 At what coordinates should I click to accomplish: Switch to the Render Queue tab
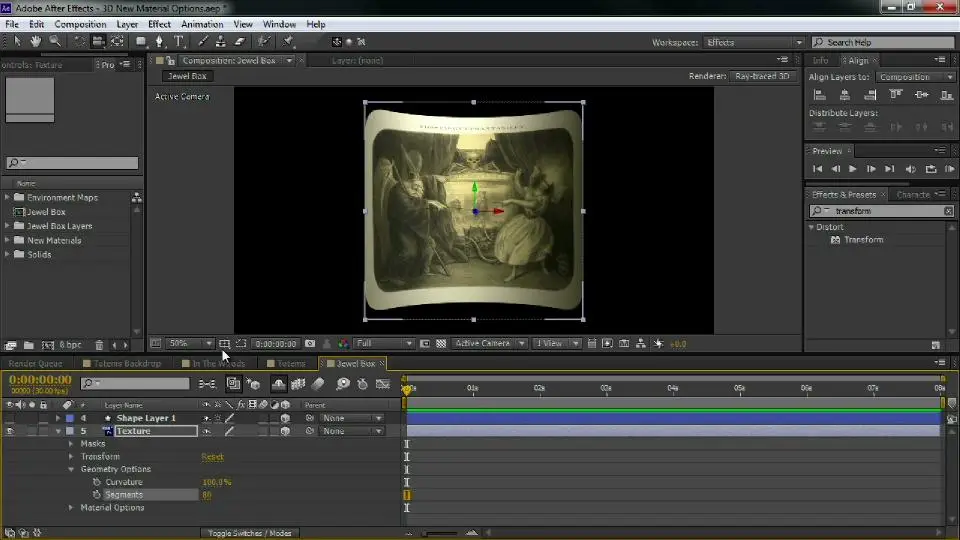pyautogui.click(x=36, y=364)
